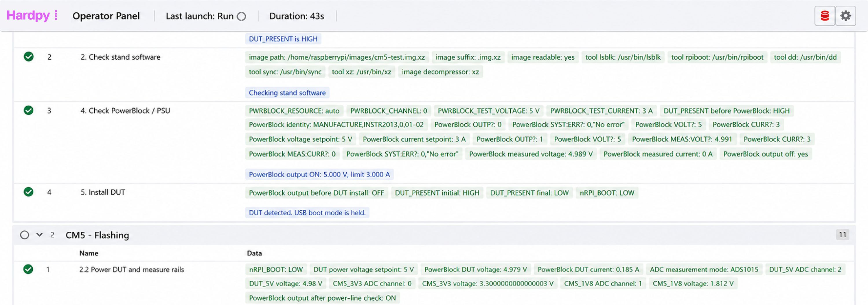
Task: Click the 'ADC measurement mode: ADS1015' chip
Action: (x=704, y=270)
